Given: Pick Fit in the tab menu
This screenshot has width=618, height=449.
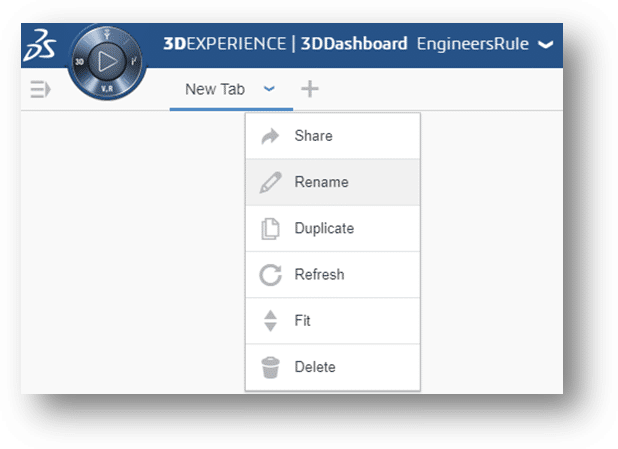Looking at the screenshot, I should pos(302,321).
